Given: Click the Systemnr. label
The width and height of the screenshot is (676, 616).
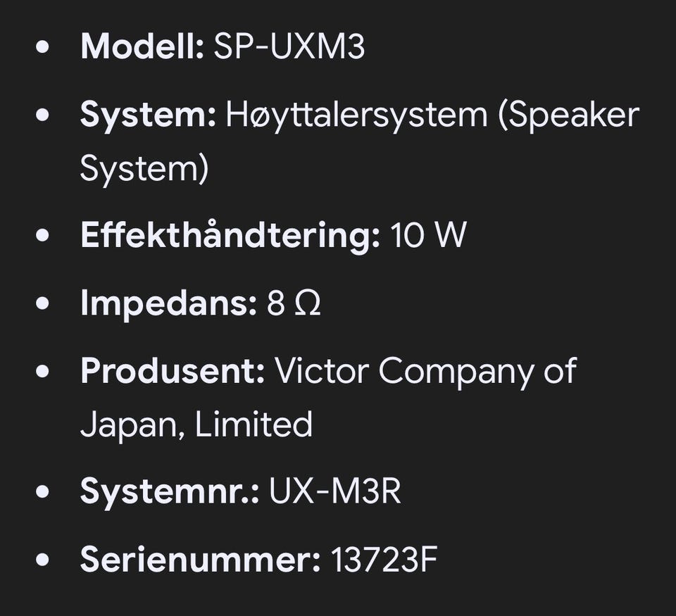Looking at the screenshot, I should click(170, 491).
